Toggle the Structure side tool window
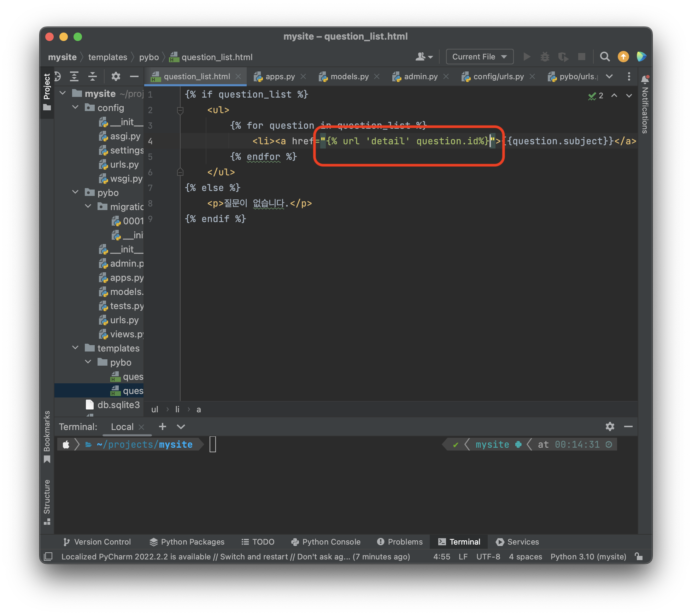 click(47, 501)
